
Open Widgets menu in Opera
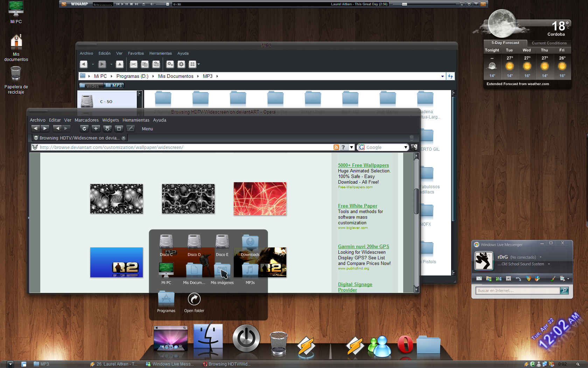(111, 120)
